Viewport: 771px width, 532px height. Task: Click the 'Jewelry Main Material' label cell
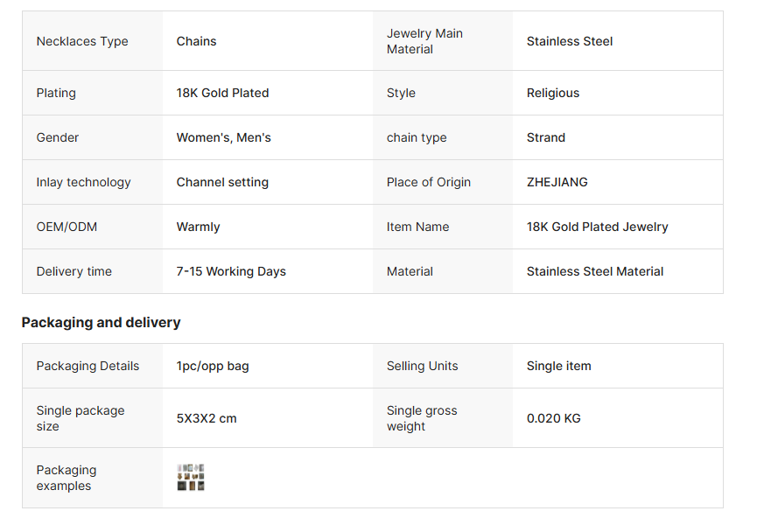[424, 41]
